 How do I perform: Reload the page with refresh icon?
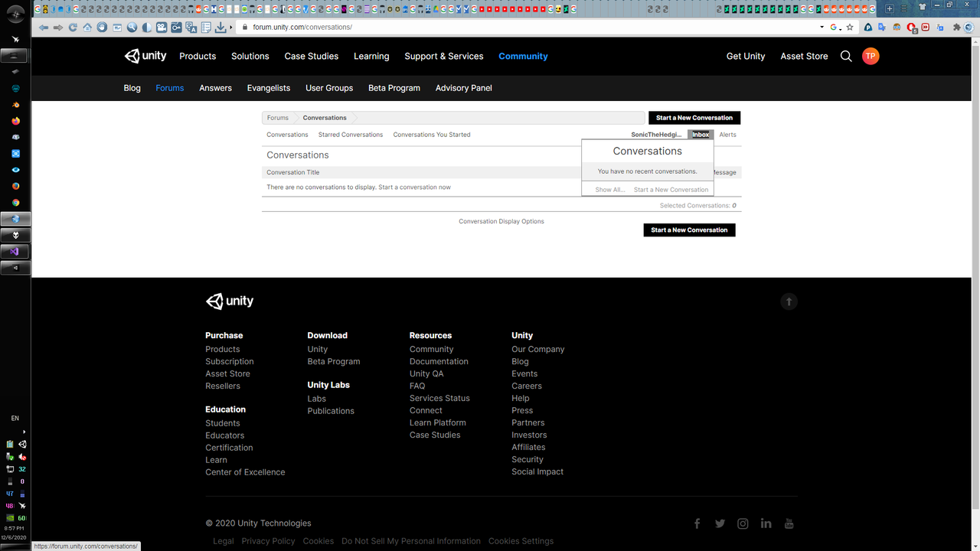pos(73,27)
